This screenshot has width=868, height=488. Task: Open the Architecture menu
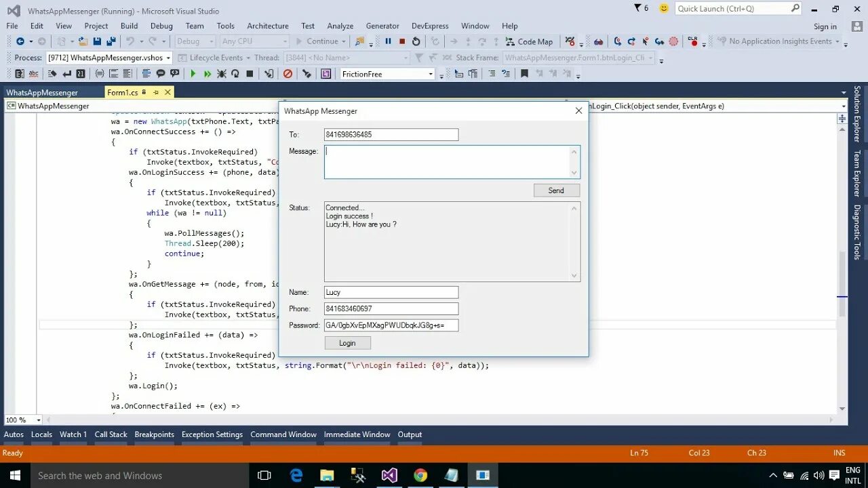(268, 26)
